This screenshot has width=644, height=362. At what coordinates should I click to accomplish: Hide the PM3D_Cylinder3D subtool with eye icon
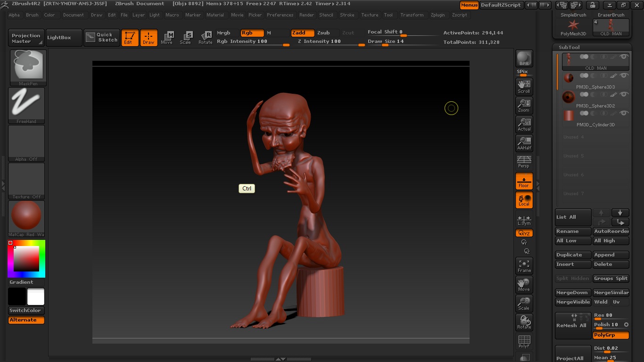tap(624, 113)
